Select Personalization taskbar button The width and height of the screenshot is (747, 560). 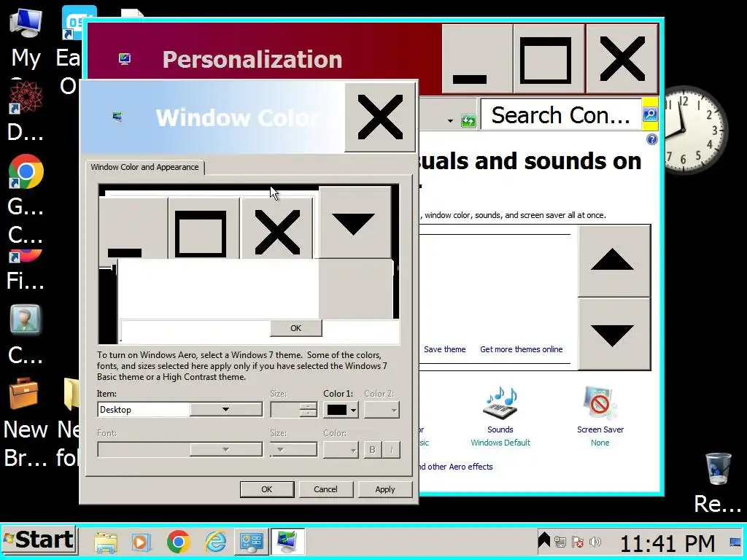(287, 542)
